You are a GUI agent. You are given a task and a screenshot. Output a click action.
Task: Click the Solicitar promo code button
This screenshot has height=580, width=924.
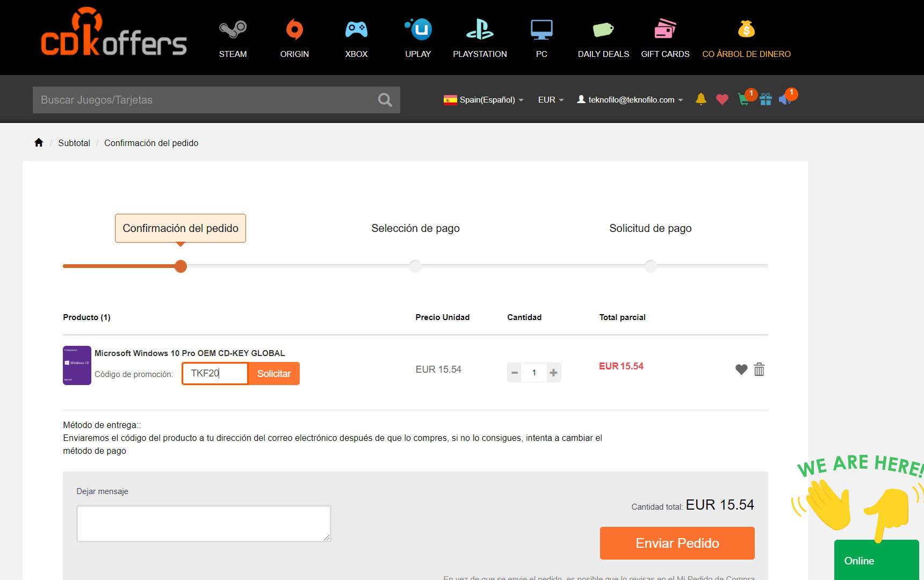(x=274, y=374)
